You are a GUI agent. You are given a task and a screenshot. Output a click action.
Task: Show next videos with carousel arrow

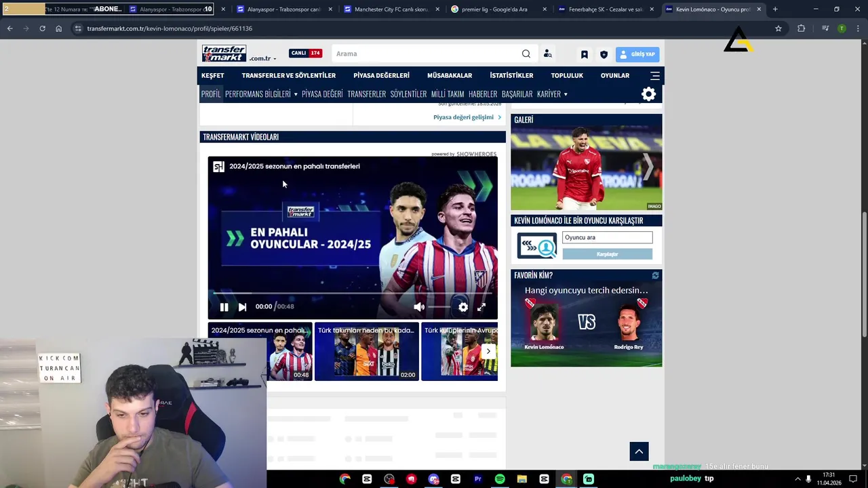tap(488, 351)
